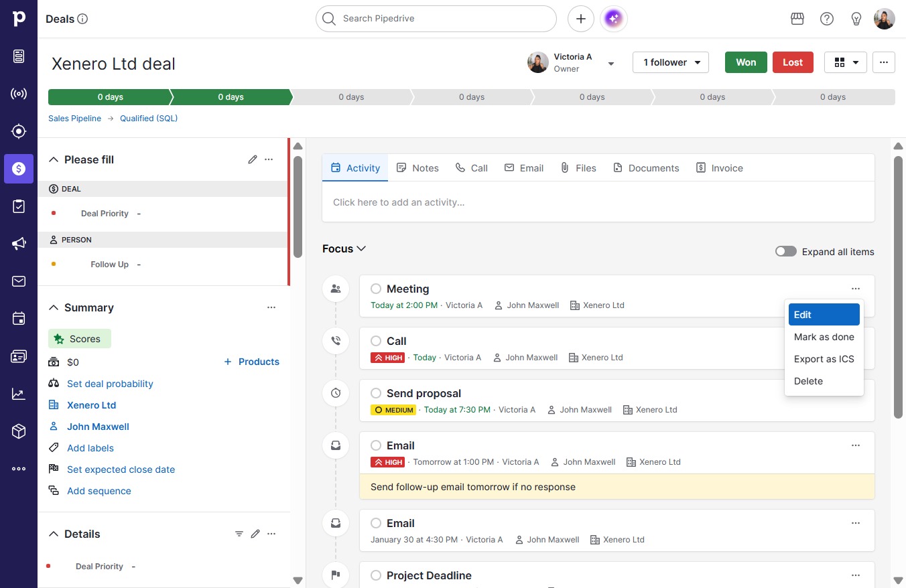906x588 pixels.
Task: Open the Products box icon in sidebar
Action: 19,431
